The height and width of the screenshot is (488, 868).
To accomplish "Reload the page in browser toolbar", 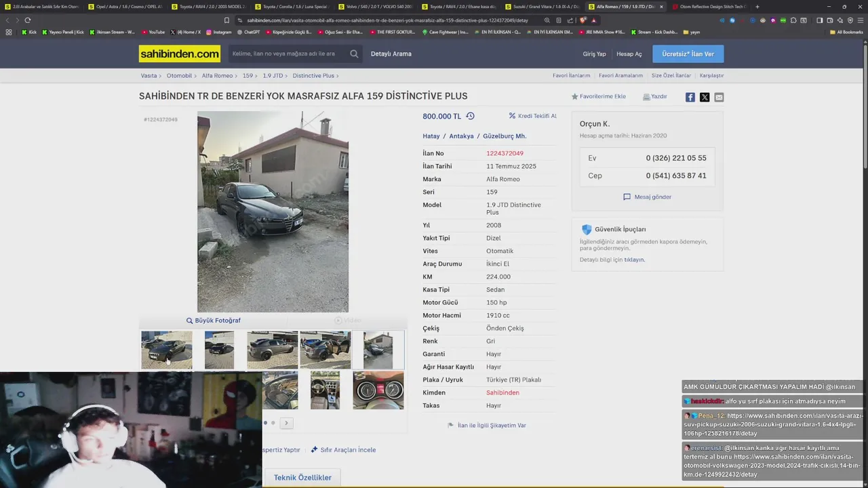I will point(28,20).
